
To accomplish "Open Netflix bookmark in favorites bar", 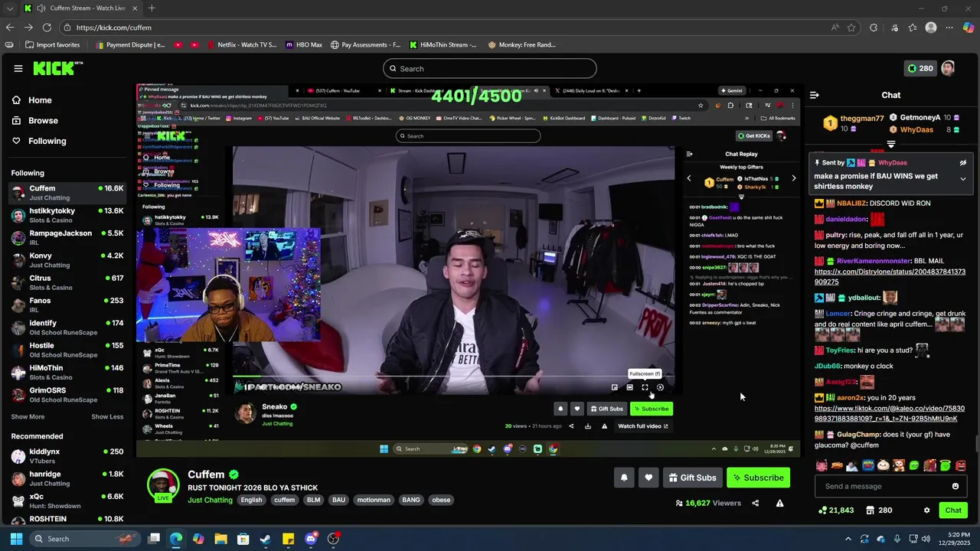I will pyautogui.click(x=241, y=44).
